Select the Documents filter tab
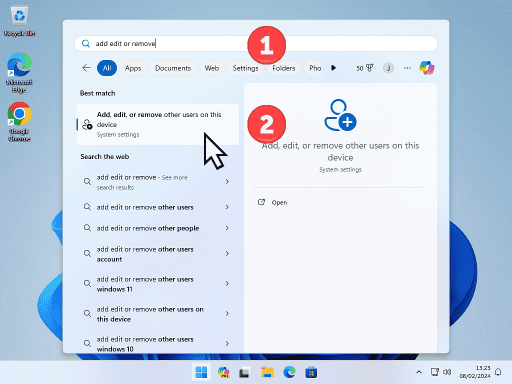This screenshot has width=512, height=384. (x=173, y=68)
